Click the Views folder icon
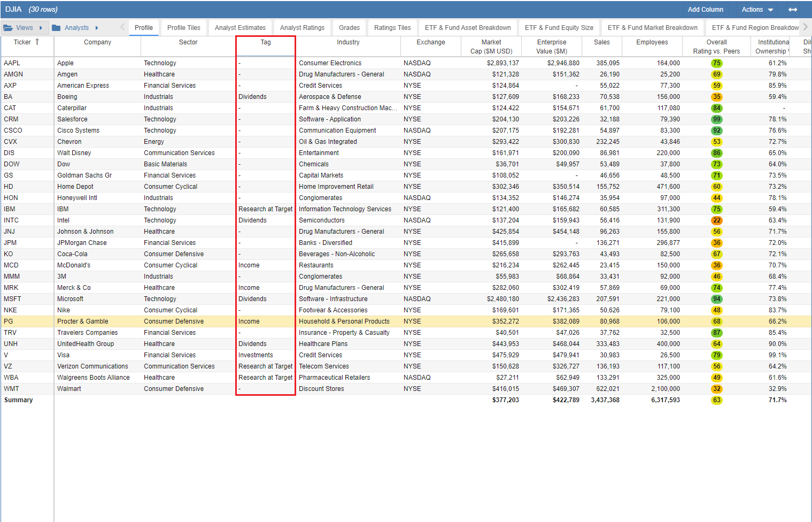The width and height of the screenshot is (812, 522). 8,28
